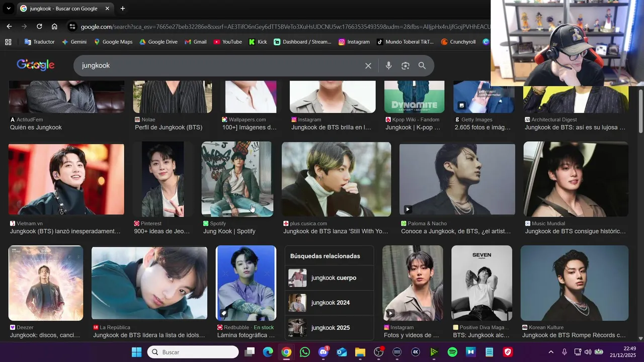Open the YouTube bookmark
Screen dimensions: 644x362
click(x=228, y=42)
